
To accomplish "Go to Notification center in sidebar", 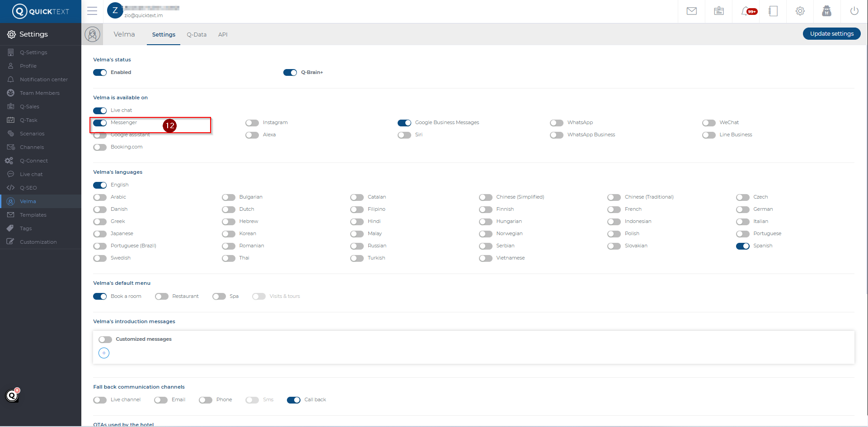I will (43, 79).
